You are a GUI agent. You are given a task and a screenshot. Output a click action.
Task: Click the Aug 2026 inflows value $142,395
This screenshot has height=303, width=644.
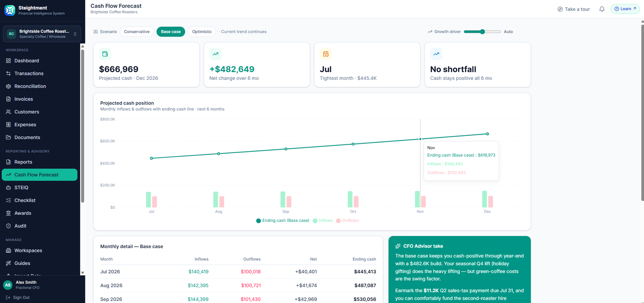(x=198, y=285)
